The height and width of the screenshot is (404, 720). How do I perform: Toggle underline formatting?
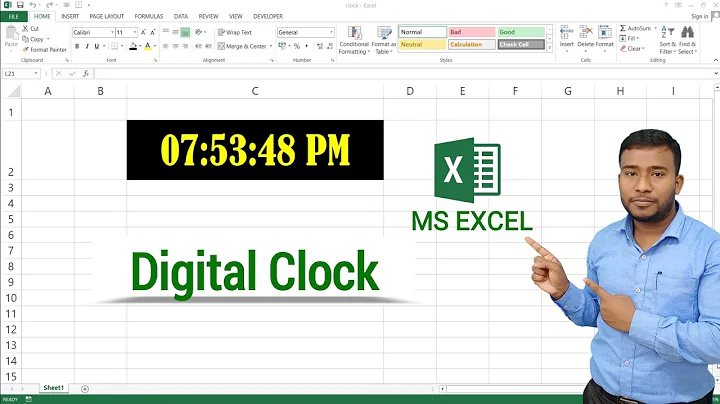pos(96,46)
